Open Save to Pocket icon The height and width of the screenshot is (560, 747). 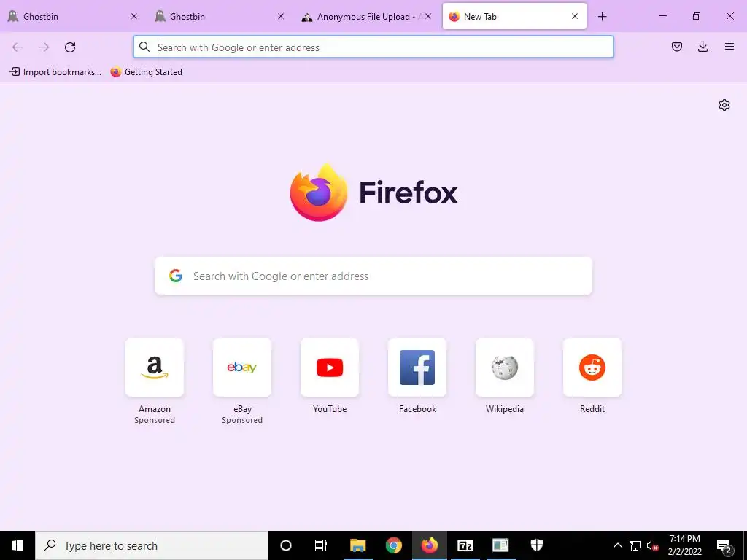pyautogui.click(x=677, y=47)
